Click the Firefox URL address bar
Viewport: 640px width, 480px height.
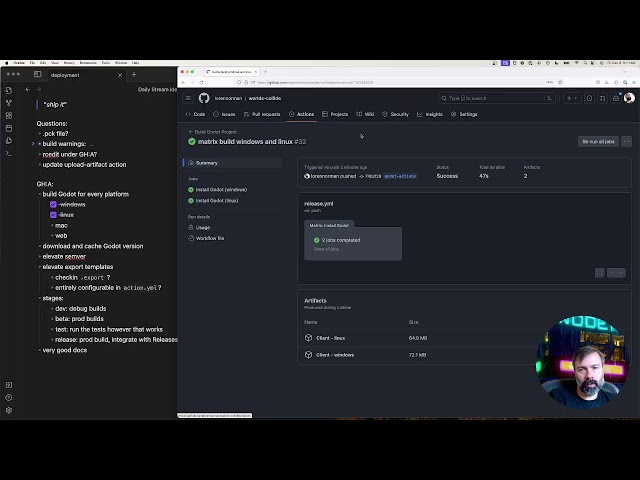click(x=400, y=82)
